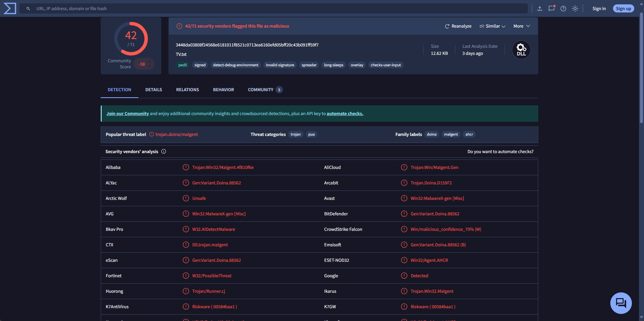
Task: Open the More options menu
Action: coord(521,26)
